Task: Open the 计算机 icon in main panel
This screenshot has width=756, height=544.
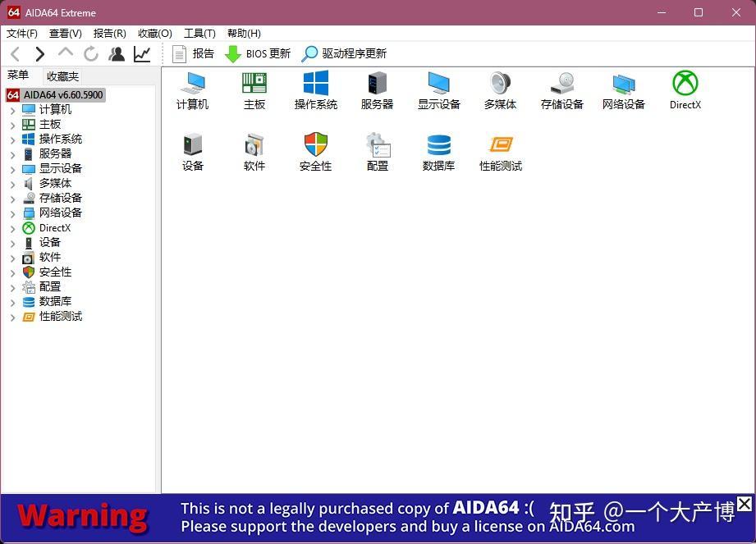Action: (x=192, y=90)
